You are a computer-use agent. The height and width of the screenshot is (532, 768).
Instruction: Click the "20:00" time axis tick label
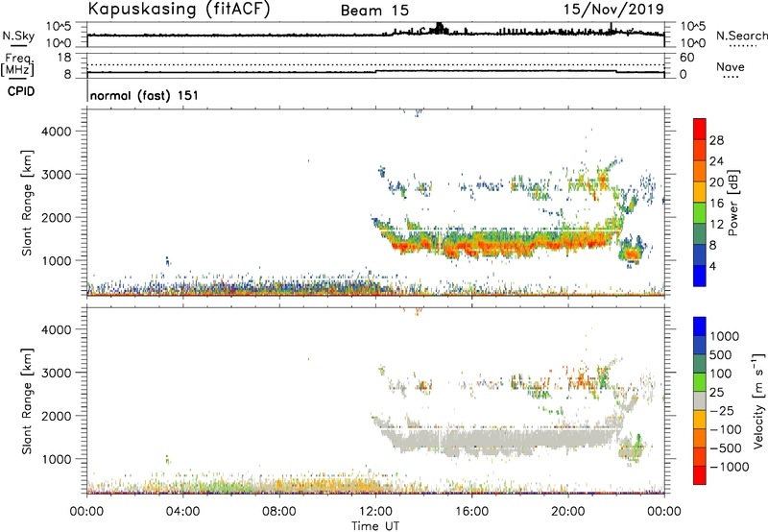coord(567,512)
